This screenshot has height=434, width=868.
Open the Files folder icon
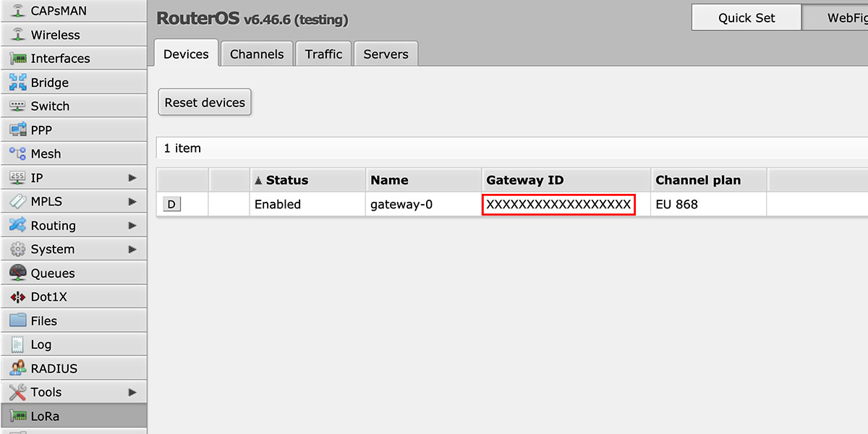coord(18,321)
